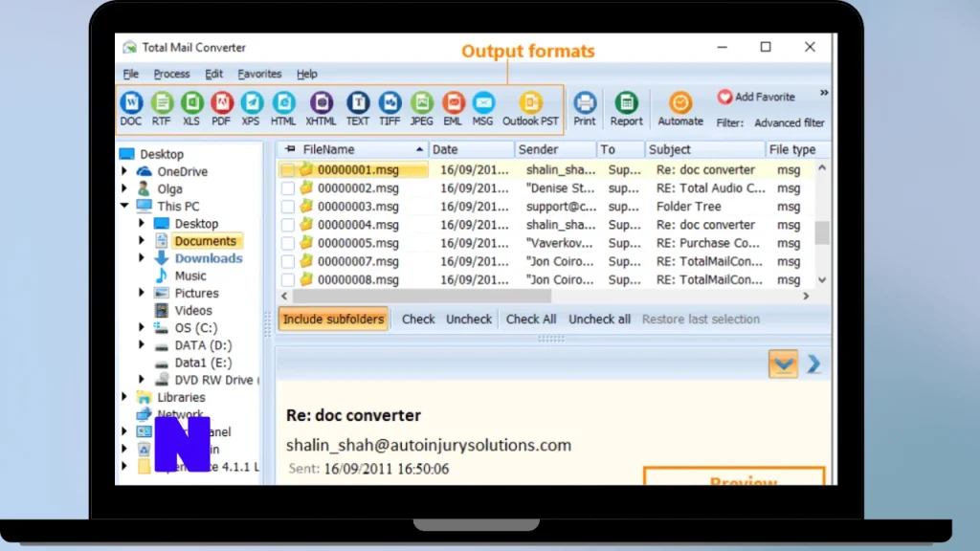The width and height of the screenshot is (980, 551).
Task: Convert to DOC format
Action: 130,109
